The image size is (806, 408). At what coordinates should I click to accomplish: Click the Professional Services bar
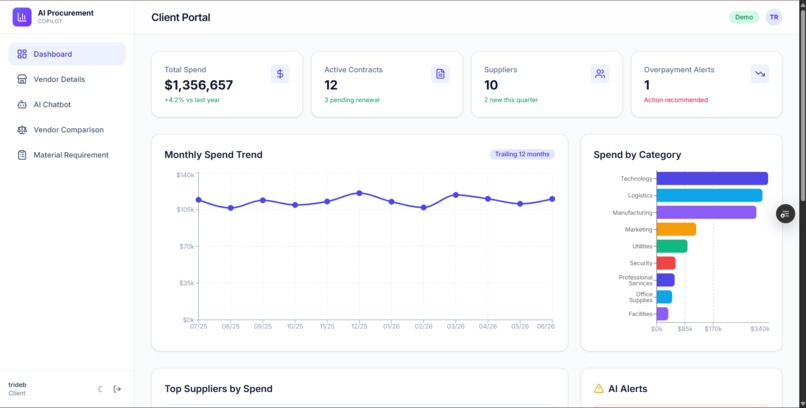coord(665,280)
